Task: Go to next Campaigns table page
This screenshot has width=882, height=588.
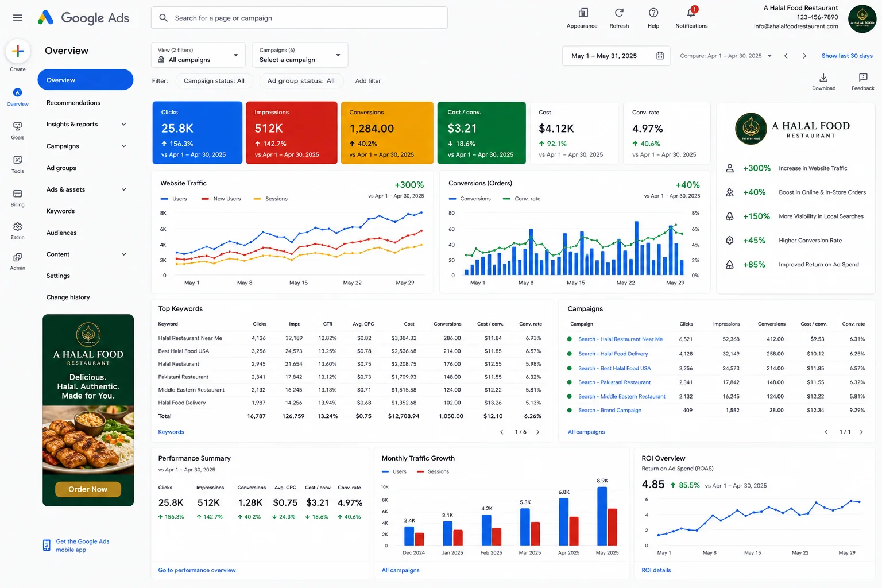Action: (x=861, y=432)
